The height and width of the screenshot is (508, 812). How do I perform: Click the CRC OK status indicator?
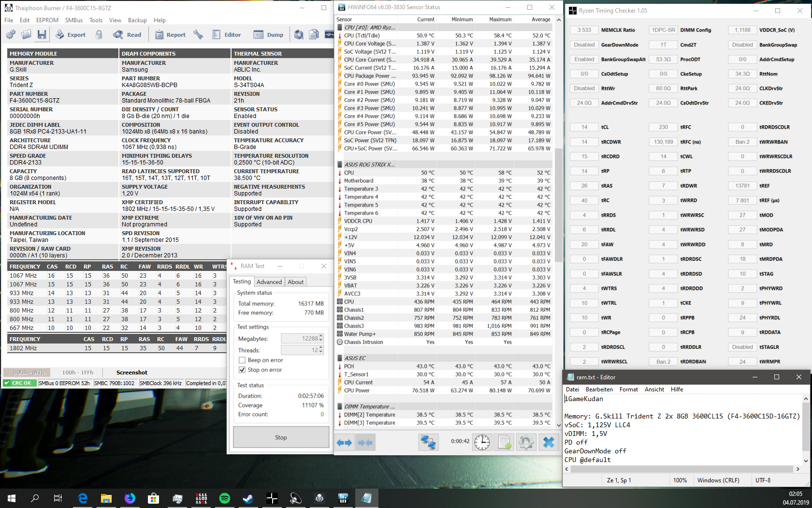(x=19, y=383)
